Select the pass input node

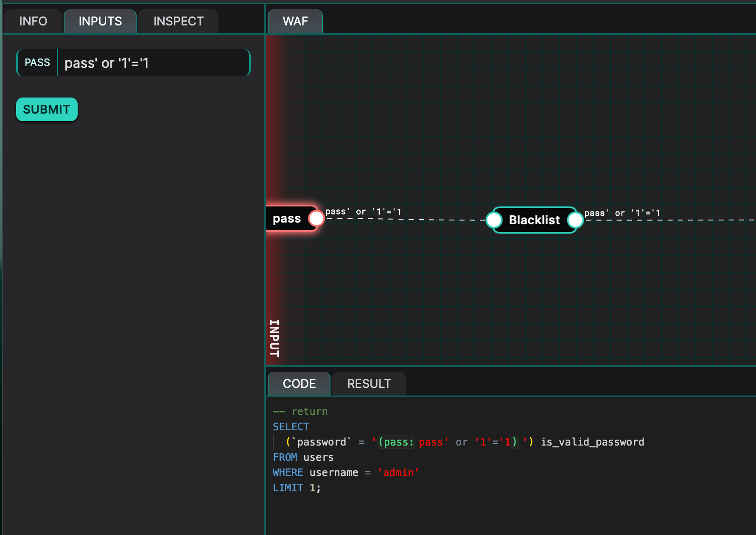pos(287,219)
